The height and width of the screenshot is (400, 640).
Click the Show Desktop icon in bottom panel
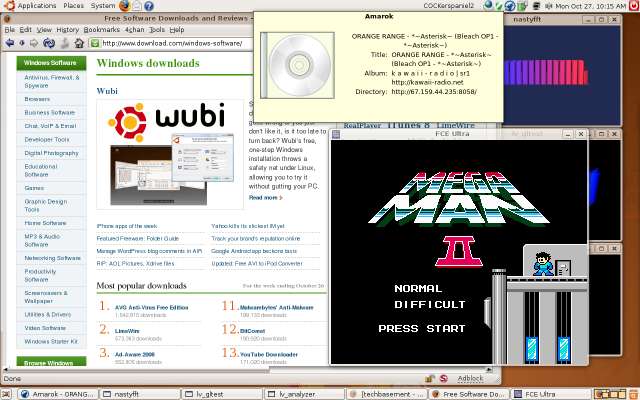7,394
